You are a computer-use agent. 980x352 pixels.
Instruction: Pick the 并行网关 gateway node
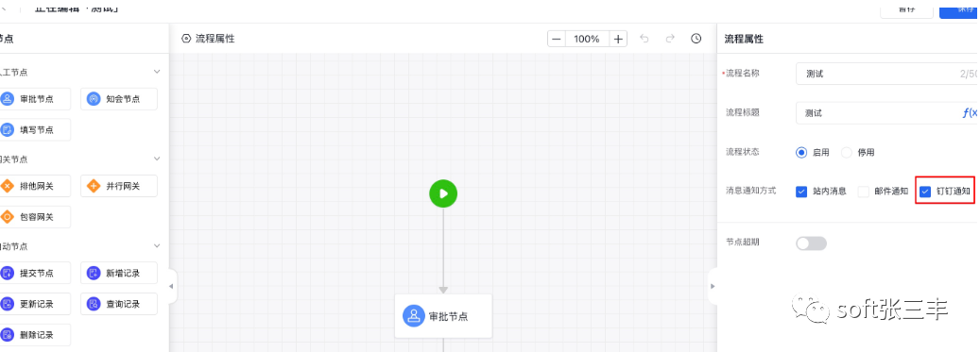[119, 185]
